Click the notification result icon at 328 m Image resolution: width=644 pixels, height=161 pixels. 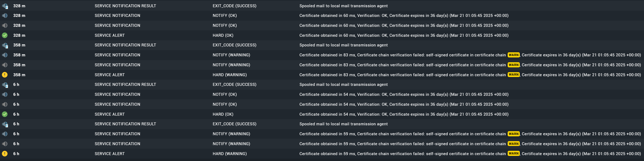tap(5, 6)
